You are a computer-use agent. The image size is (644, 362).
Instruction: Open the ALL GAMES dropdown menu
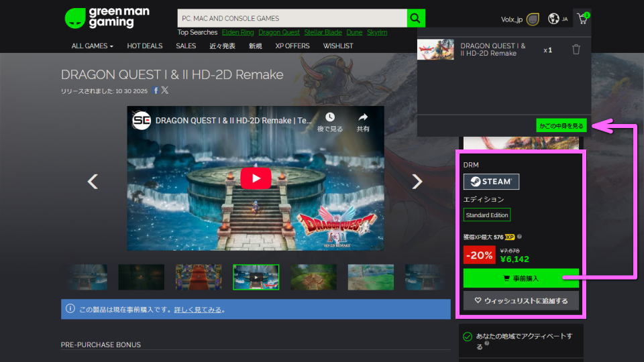92,46
